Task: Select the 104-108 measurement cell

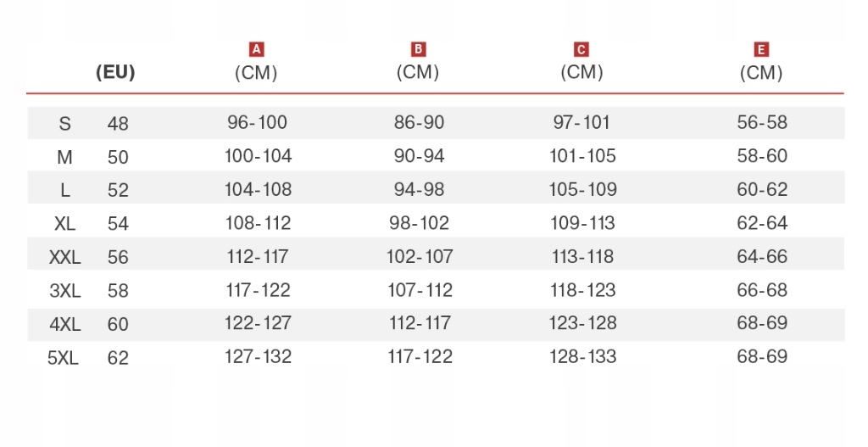Action: coord(258,189)
